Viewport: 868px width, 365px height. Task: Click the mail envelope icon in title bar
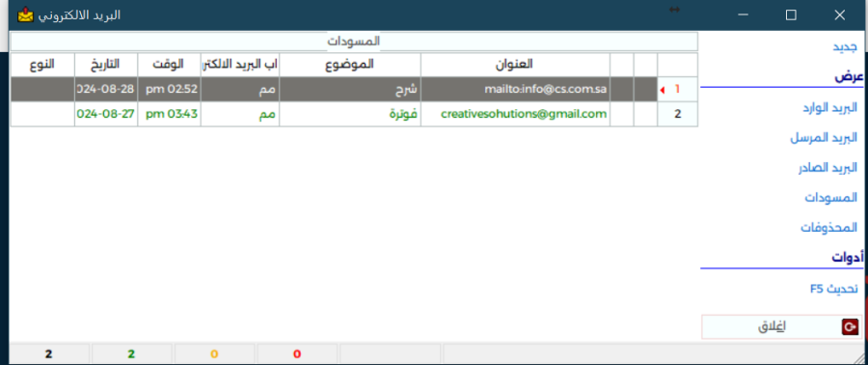25,14
